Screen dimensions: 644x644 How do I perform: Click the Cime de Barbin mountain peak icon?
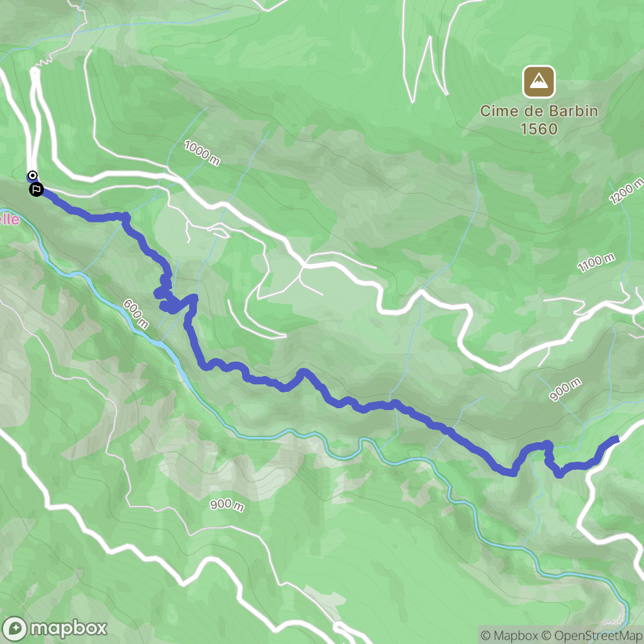click(x=538, y=82)
